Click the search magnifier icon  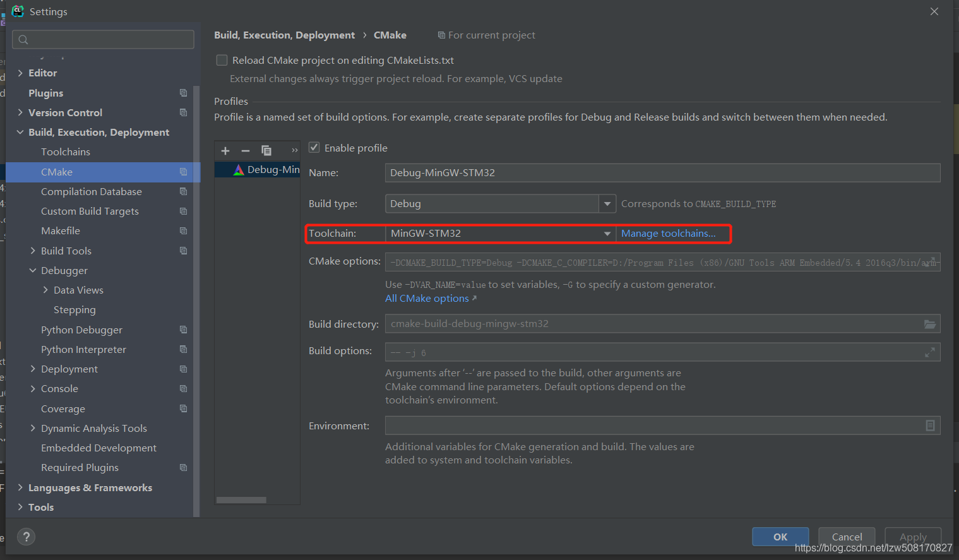click(x=23, y=40)
